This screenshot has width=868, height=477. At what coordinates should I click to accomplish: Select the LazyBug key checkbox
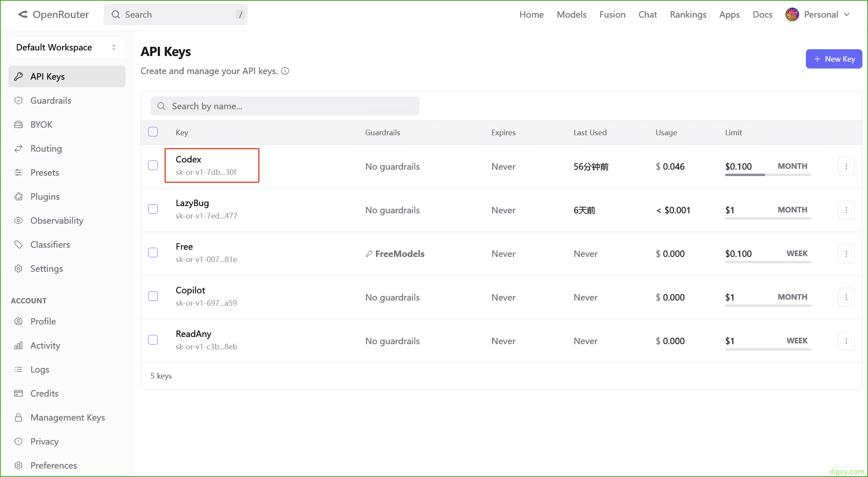click(153, 209)
